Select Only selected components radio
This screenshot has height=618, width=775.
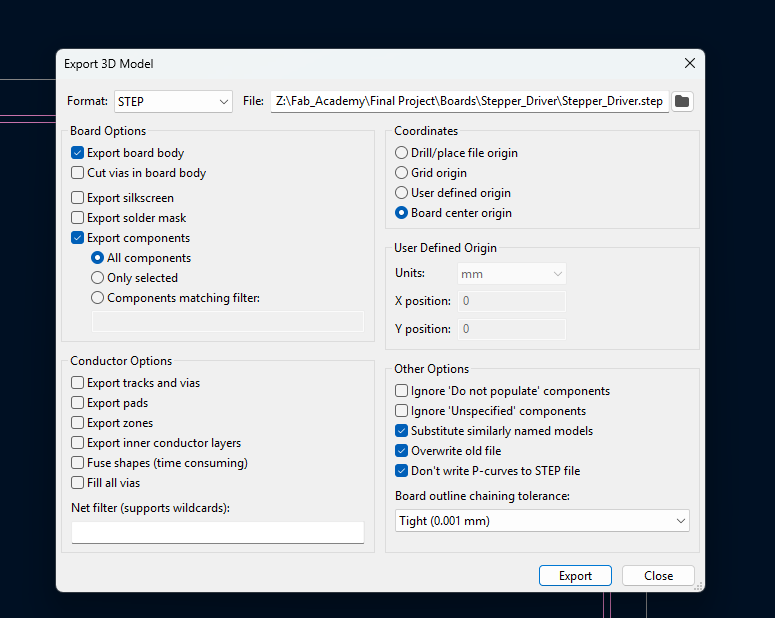point(97,278)
